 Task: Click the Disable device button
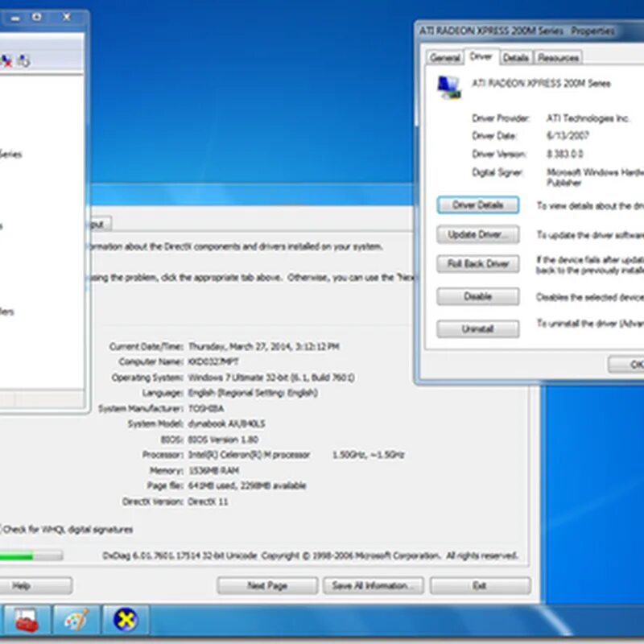tap(477, 296)
